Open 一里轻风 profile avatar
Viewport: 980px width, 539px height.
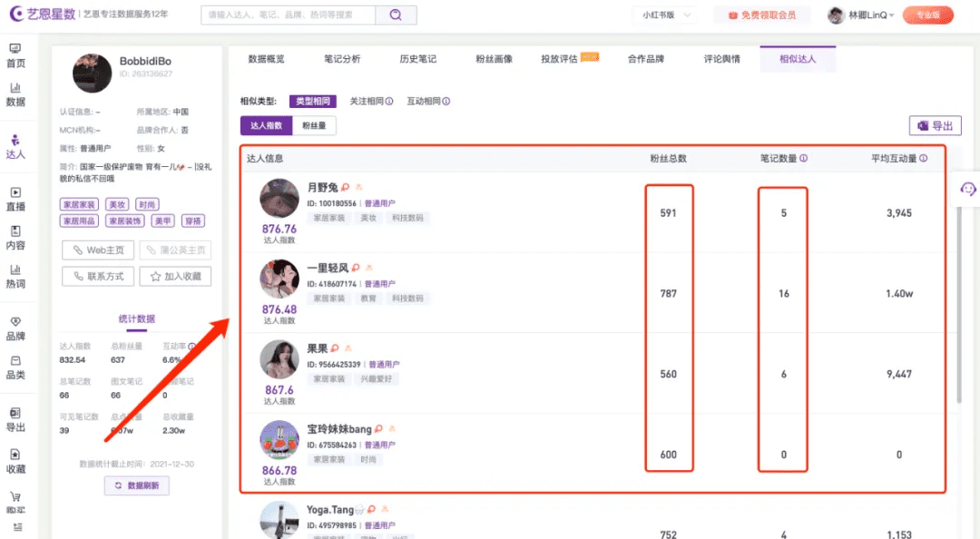coord(279,279)
